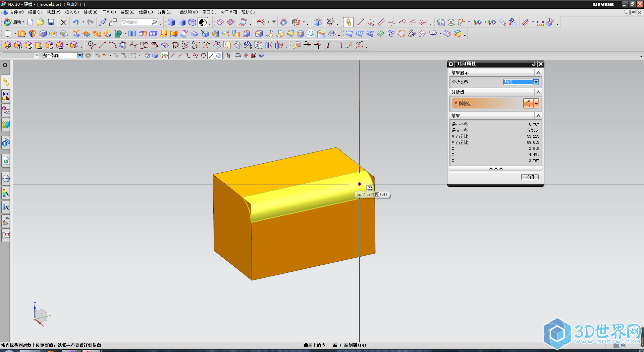Open the 分析类型 dropdown

[x=521, y=82]
